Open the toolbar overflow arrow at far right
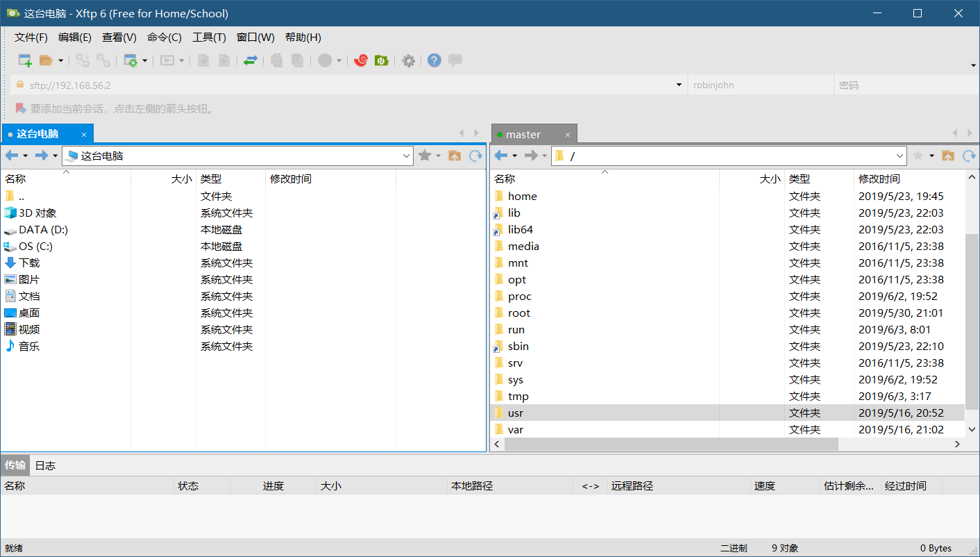This screenshot has width=980, height=557. tap(973, 65)
